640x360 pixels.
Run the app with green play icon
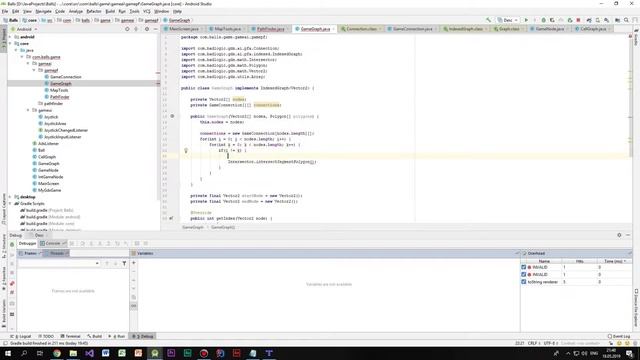click(526, 20)
